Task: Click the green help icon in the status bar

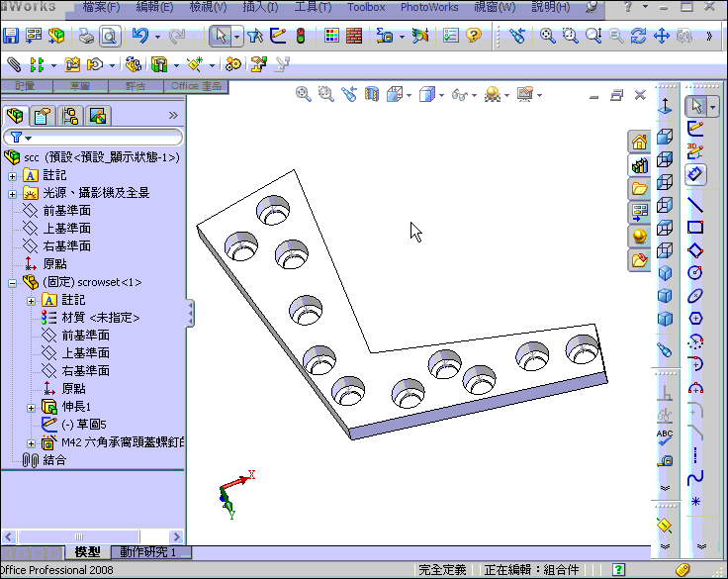Action: point(618,569)
